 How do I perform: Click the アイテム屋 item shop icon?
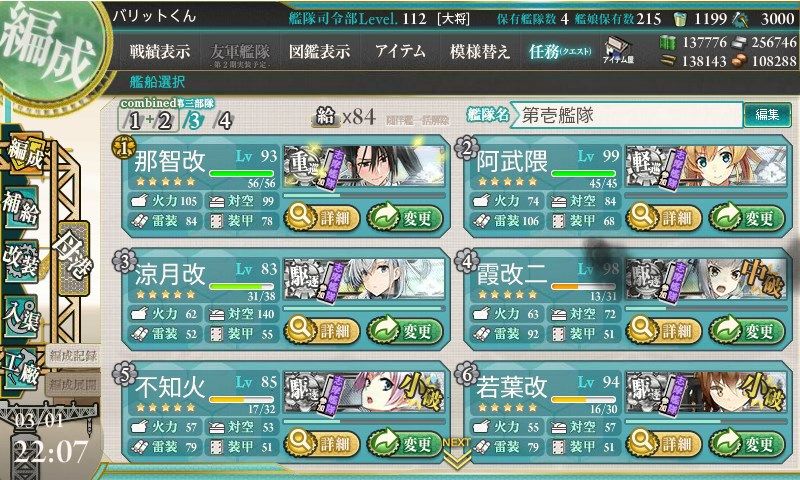tap(618, 51)
